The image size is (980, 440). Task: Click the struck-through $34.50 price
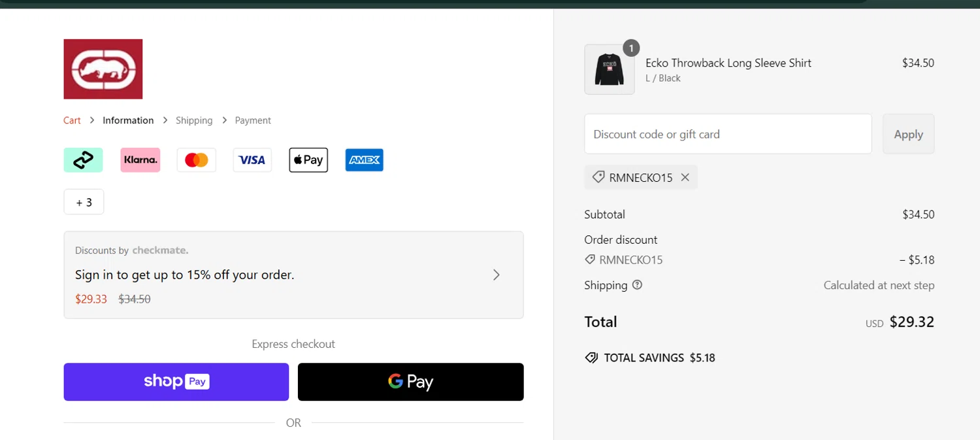click(135, 299)
